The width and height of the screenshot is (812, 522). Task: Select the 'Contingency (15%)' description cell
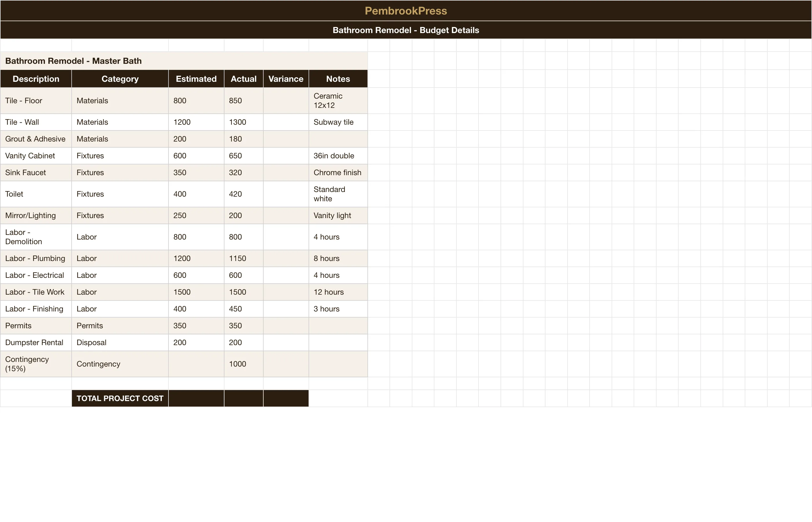(36, 364)
